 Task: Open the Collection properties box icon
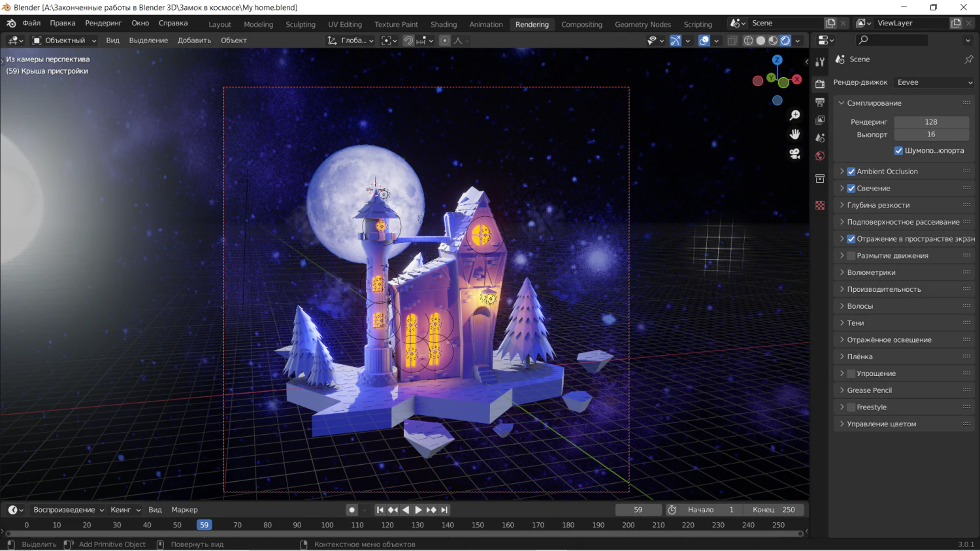click(820, 179)
